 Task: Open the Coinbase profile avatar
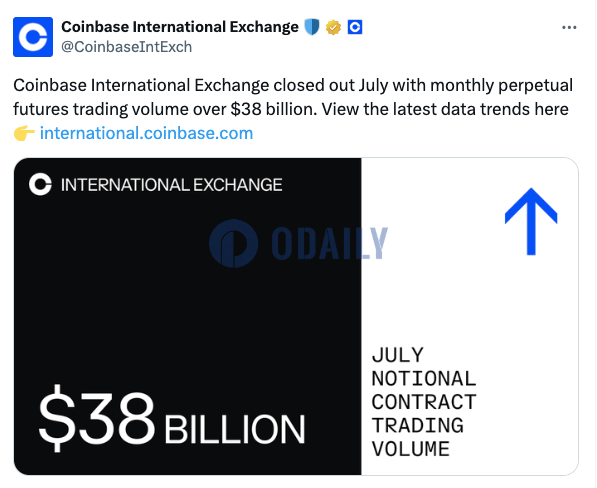[x=33, y=37]
